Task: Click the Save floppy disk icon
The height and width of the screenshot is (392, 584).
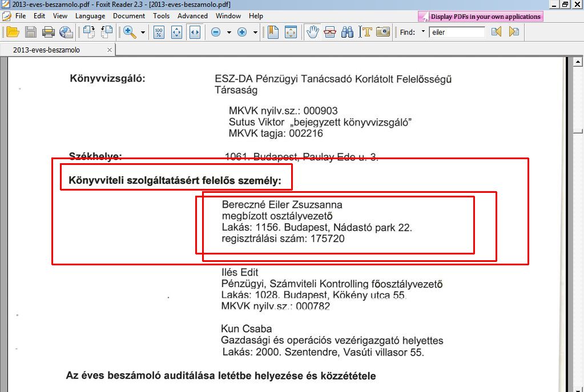Action: point(30,32)
